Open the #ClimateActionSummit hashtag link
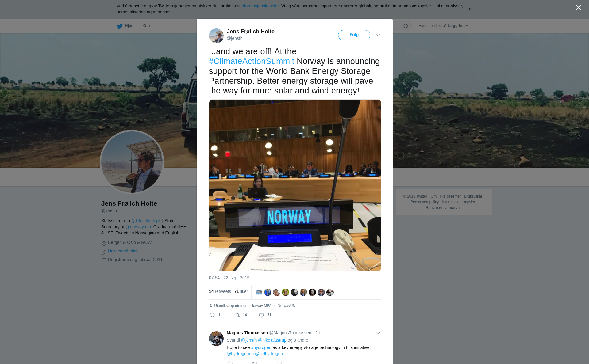Image resolution: width=589 pixels, height=364 pixels. 252,61
